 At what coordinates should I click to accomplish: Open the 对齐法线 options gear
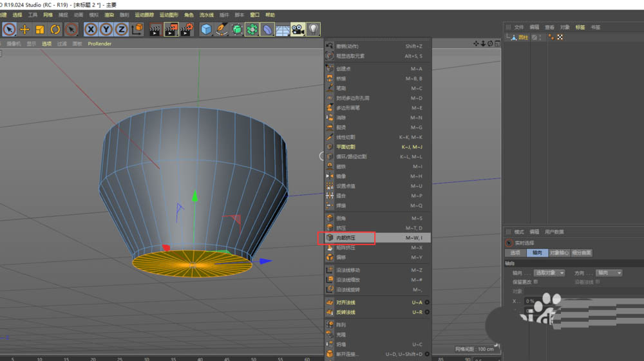pos(427,302)
